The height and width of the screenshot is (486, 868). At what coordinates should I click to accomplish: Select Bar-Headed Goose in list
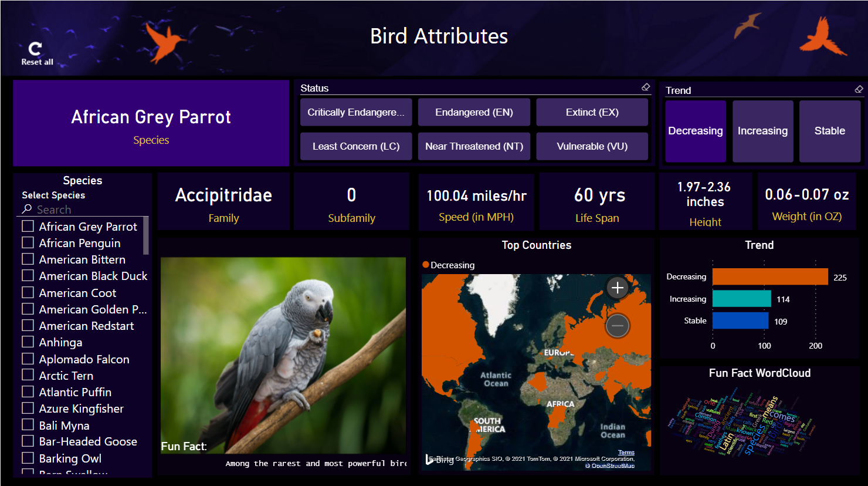[88, 441]
